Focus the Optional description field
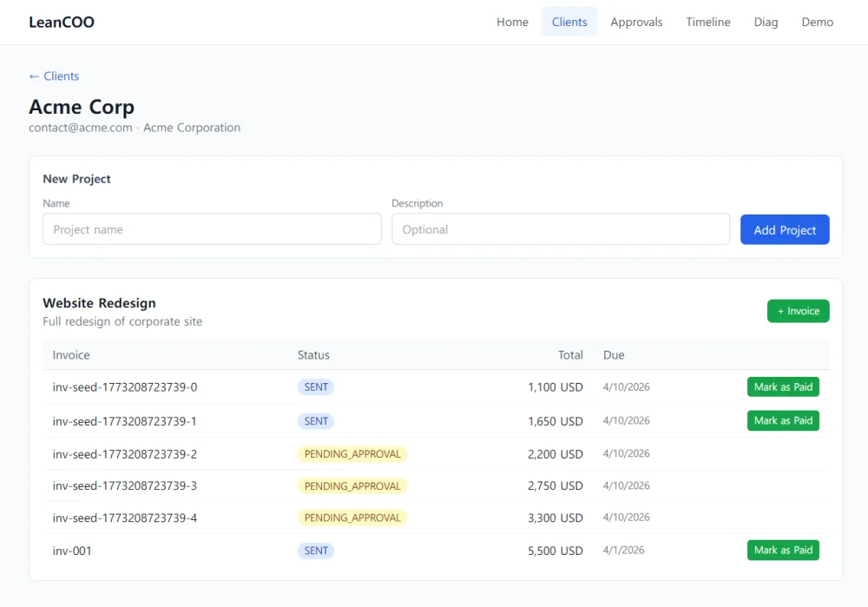This screenshot has width=868, height=607. click(561, 229)
